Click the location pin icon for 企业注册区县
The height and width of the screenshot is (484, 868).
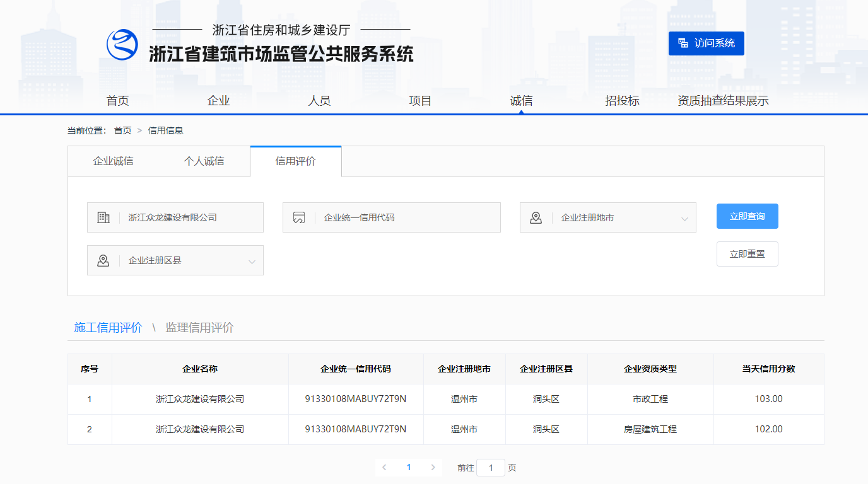pyautogui.click(x=103, y=260)
